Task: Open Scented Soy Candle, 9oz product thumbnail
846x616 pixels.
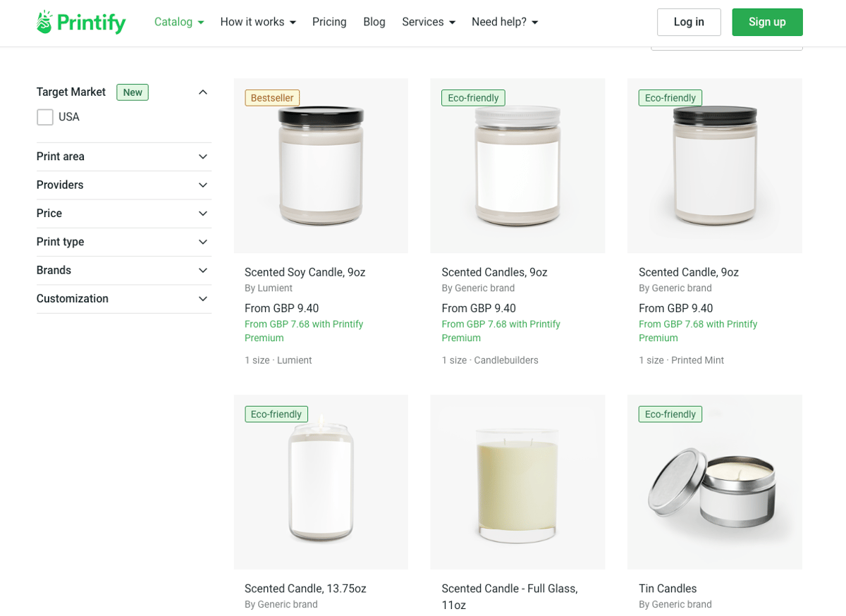Action: 321,166
